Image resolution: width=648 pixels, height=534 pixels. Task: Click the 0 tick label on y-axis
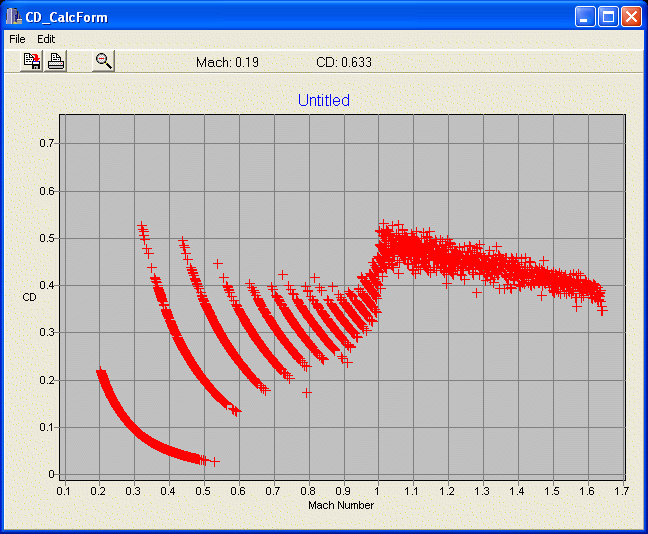51,474
